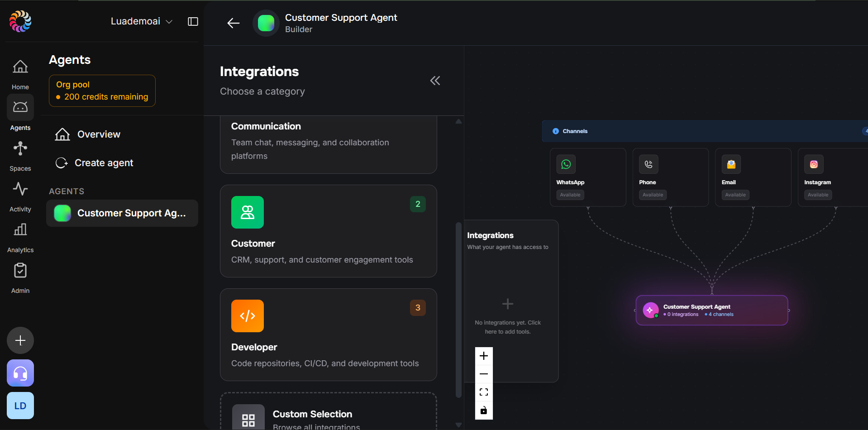Open Admin in the left rail

pos(20,278)
